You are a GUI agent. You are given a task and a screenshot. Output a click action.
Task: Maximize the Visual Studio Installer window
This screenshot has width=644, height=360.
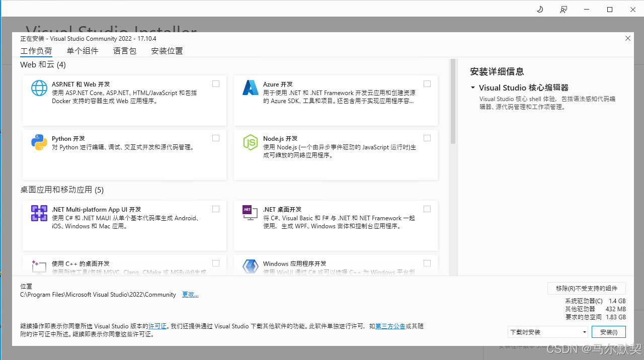(x=610, y=10)
